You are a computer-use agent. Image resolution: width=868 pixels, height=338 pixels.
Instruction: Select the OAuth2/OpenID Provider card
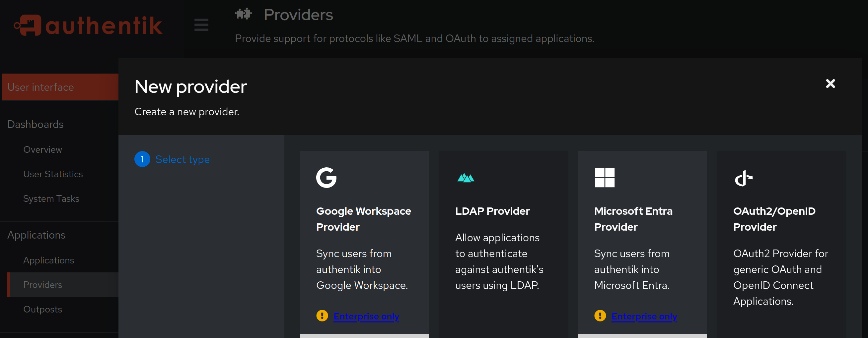pyautogui.click(x=781, y=245)
